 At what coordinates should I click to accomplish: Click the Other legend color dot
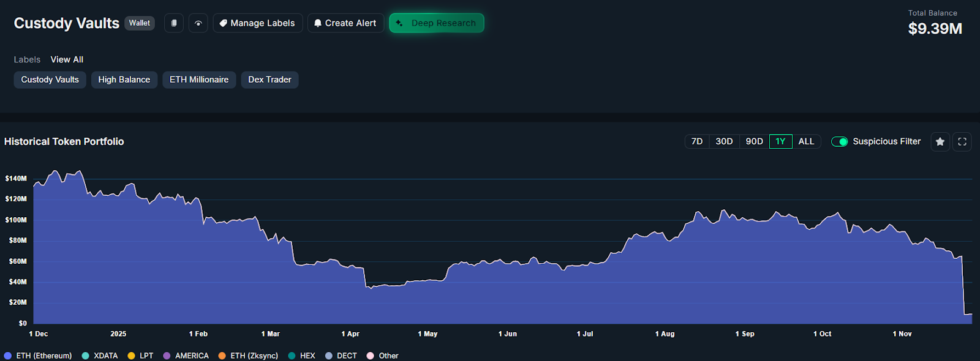(370, 355)
